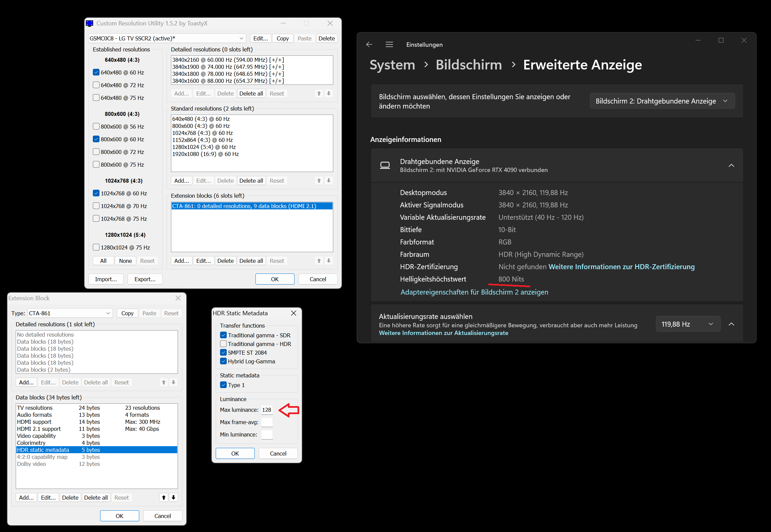Click the Export... button

(145, 279)
